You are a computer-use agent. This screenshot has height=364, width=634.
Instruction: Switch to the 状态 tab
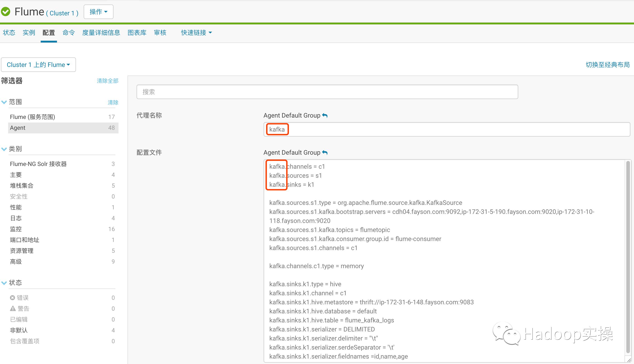click(9, 33)
